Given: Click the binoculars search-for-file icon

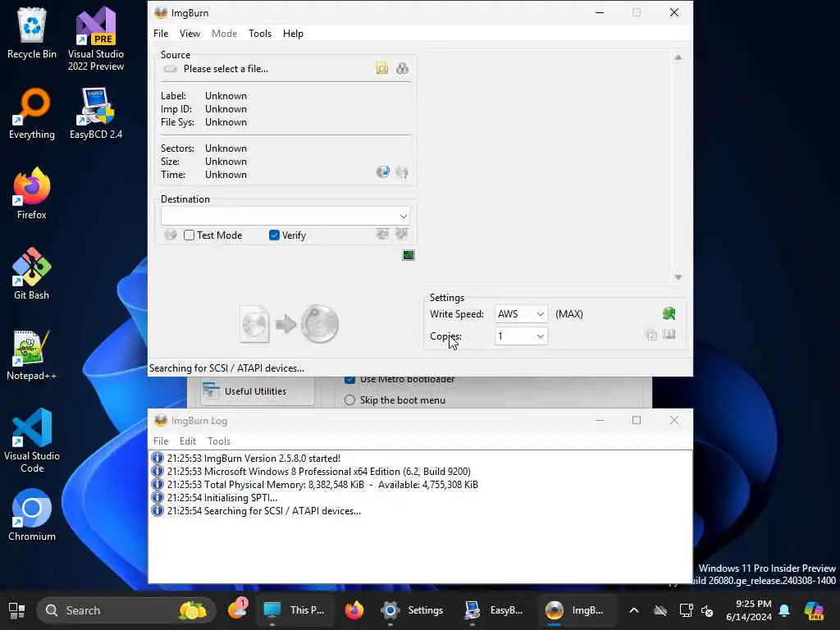Looking at the screenshot, I should 402,69.
